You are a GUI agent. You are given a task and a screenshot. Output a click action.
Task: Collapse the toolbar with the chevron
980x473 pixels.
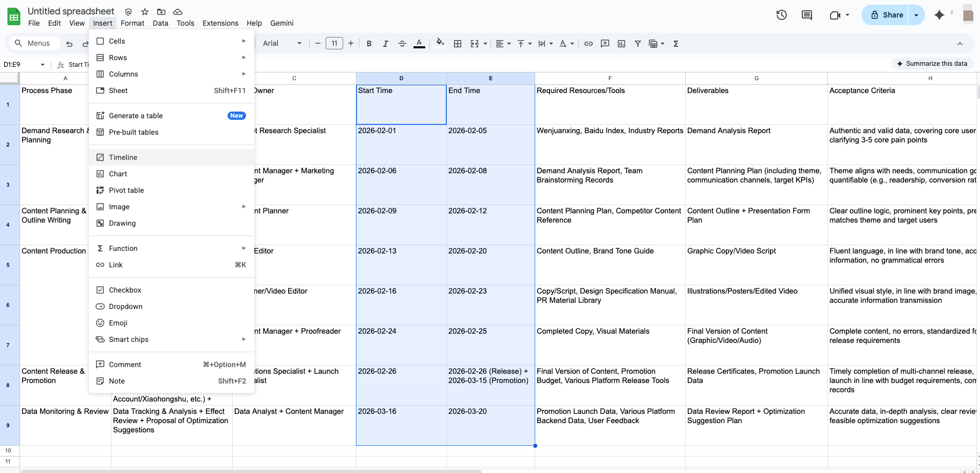tap(960, 44)
